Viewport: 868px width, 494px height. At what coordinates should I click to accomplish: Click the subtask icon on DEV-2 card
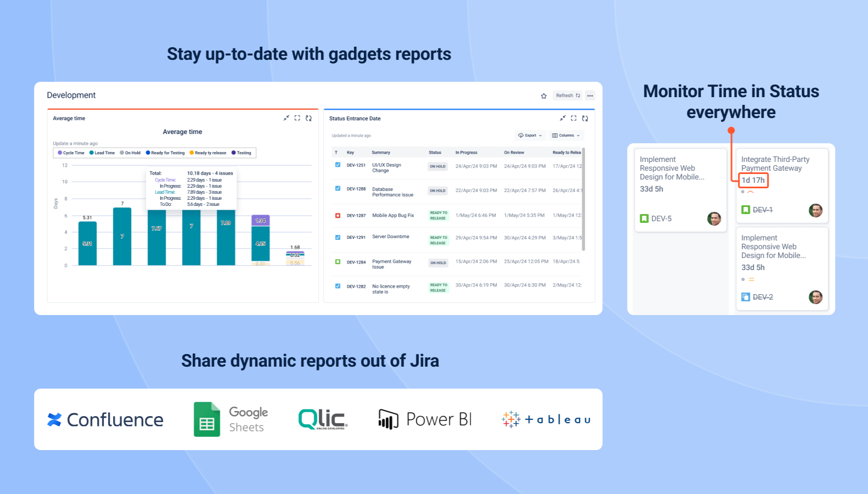(746, 297)
